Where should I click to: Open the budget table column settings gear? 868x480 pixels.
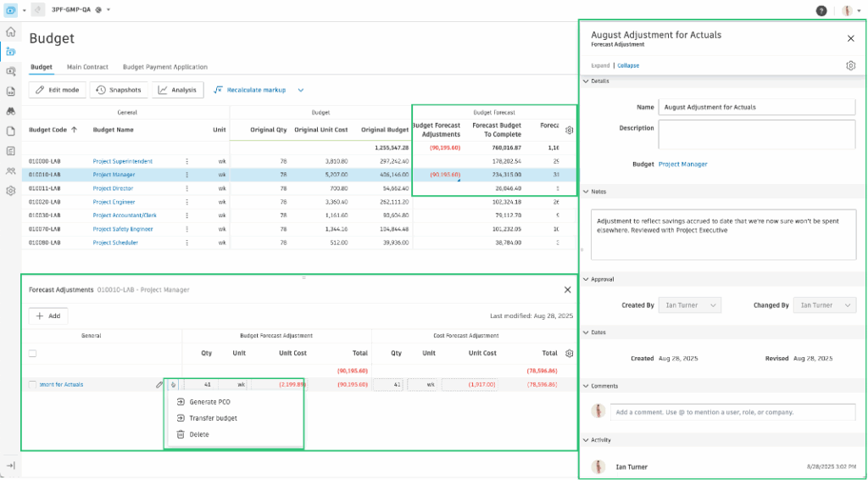570,130
